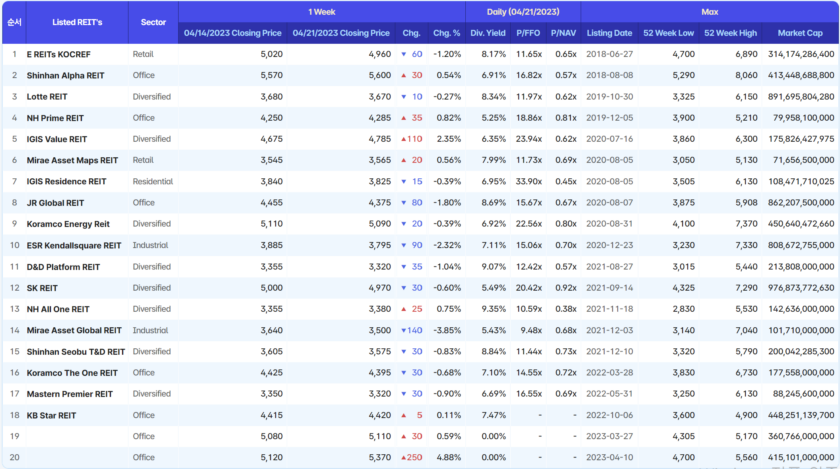
Task: Select IGIS Residence REIT name
Action: pos(66,182)
